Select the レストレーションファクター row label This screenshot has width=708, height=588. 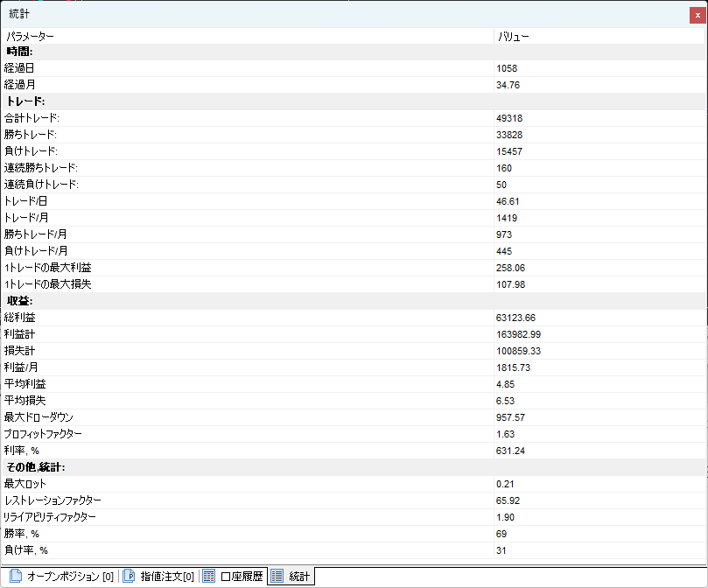point(53,500)
